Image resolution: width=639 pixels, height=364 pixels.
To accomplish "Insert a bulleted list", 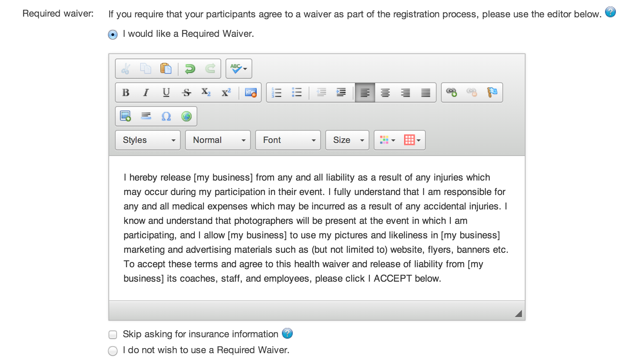I will click(297, 92).
